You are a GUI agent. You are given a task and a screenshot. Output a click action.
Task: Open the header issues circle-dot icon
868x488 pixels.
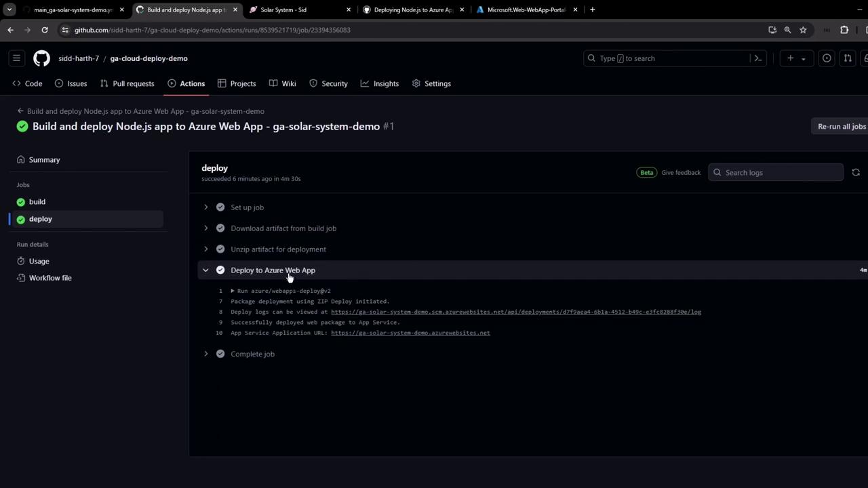(827, 58)
